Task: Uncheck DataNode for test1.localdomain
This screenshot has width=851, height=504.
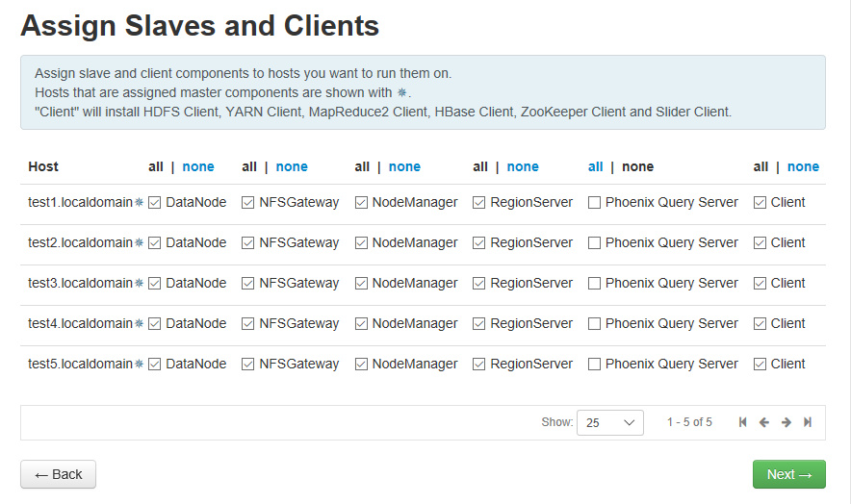Action: (154, 202)
